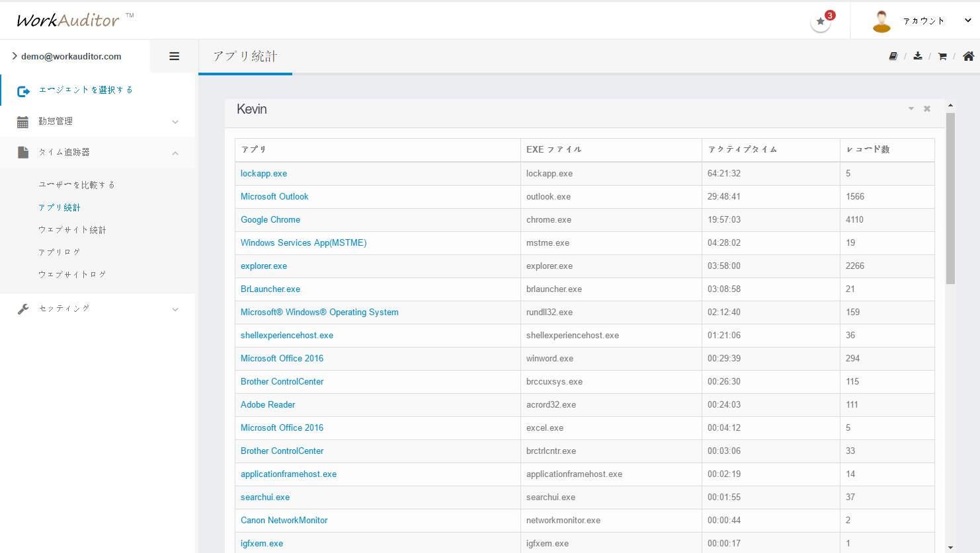Click the EXE ファイル column header
The image size is (980, 553).
611,150
